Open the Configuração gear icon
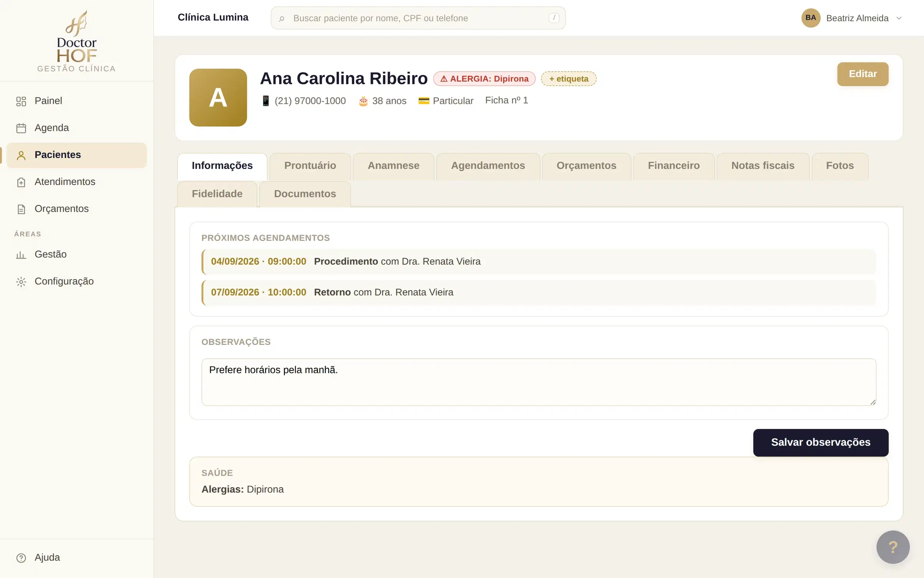924x578 pixels. pos(21,282)
